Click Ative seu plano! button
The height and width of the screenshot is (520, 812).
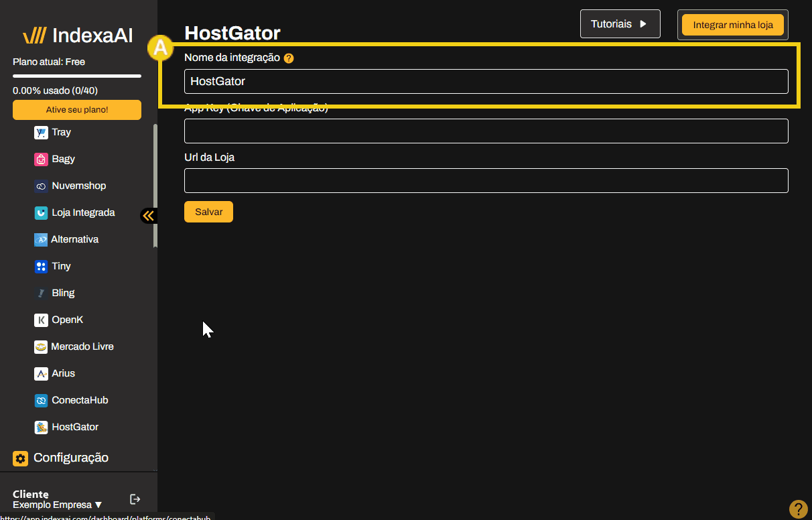coord(77,110)
